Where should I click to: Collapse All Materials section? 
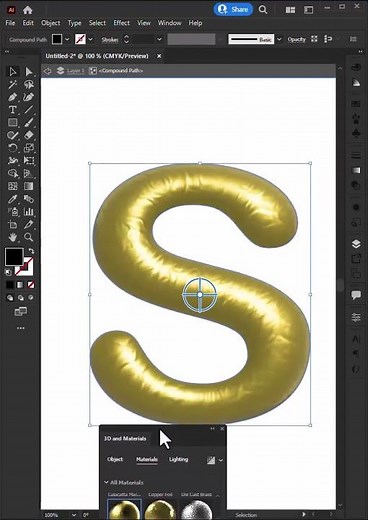pyautogui.click(x=106, y=482)
